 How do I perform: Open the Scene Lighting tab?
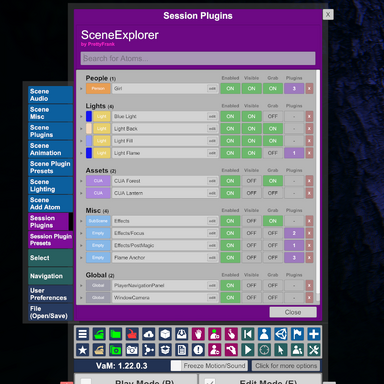pos(50,185)
